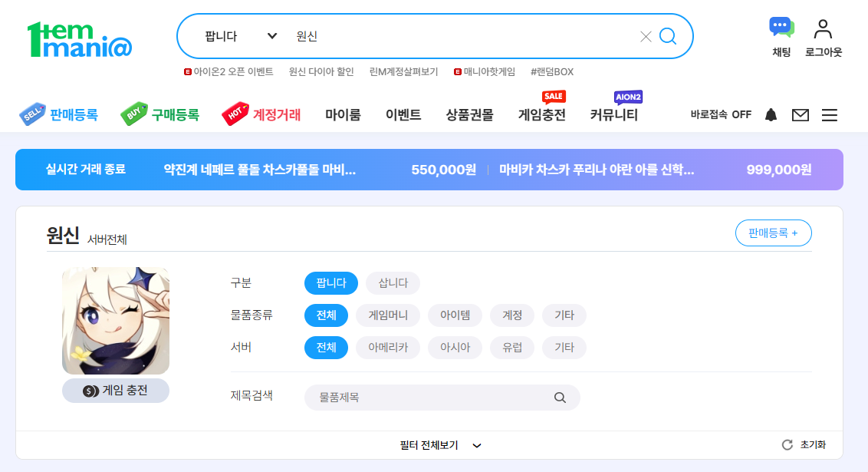Select 아이템 item type

[455, 315]
